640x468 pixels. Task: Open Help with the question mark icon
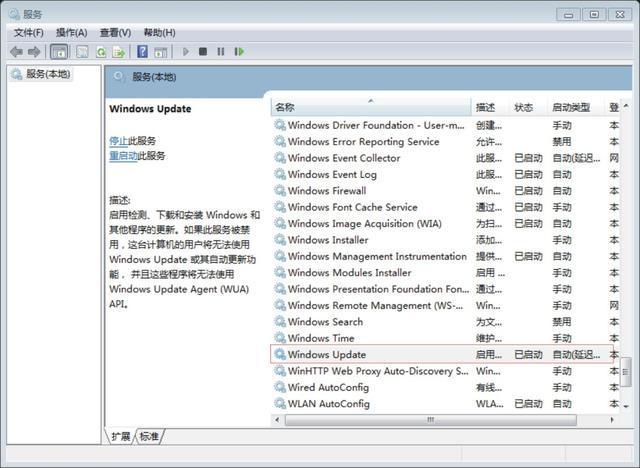(x=142, y=51)
